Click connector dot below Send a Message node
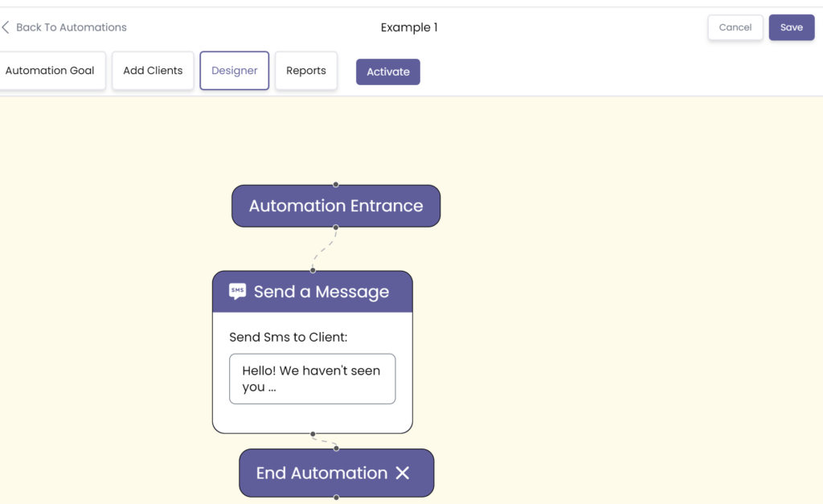The height and width of the screenshot is (504, 823). coord(313,434)
